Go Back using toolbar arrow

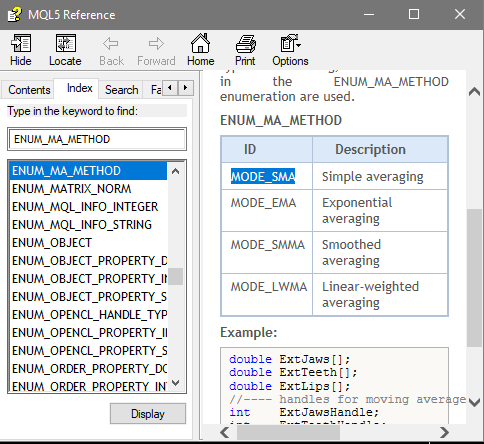click(x=111, y=50)
